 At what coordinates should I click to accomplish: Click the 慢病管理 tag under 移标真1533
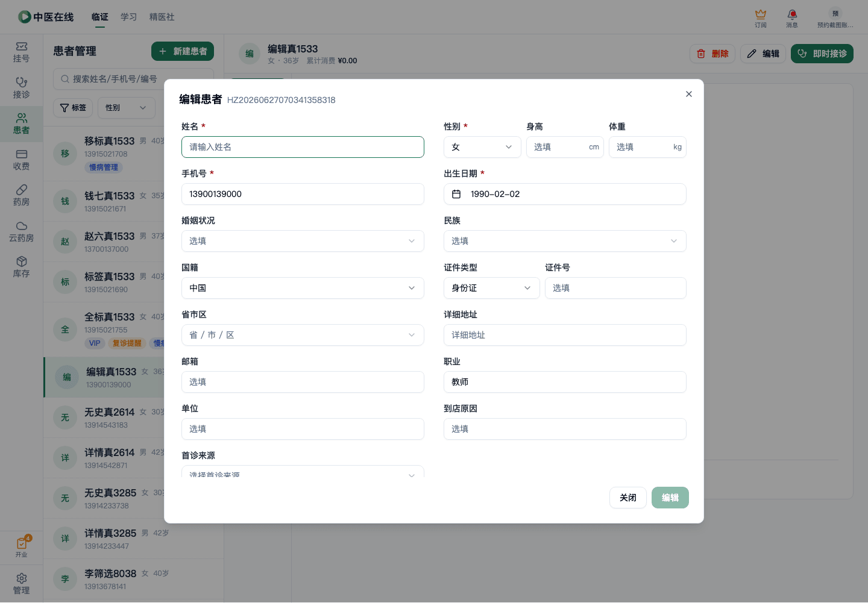click(104, 167)
